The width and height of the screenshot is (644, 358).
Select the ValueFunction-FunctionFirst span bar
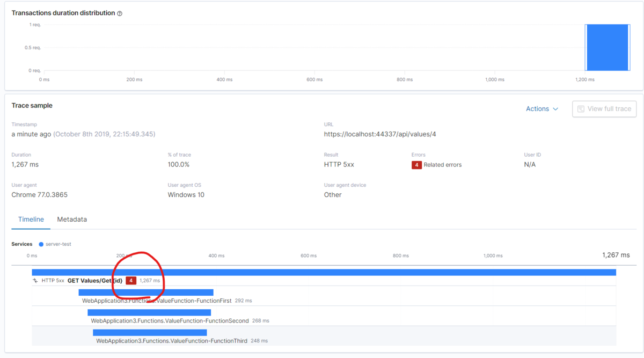click(146, 293)
